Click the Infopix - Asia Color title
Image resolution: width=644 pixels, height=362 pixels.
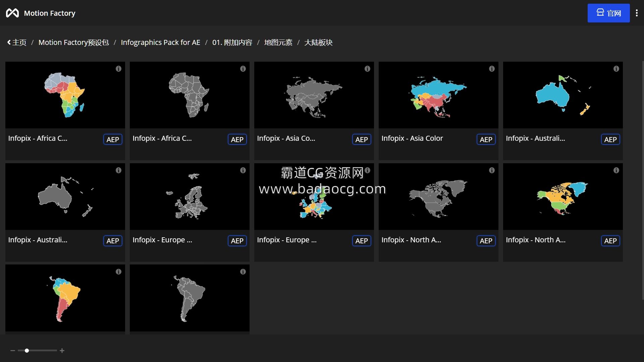coord(412,138)
